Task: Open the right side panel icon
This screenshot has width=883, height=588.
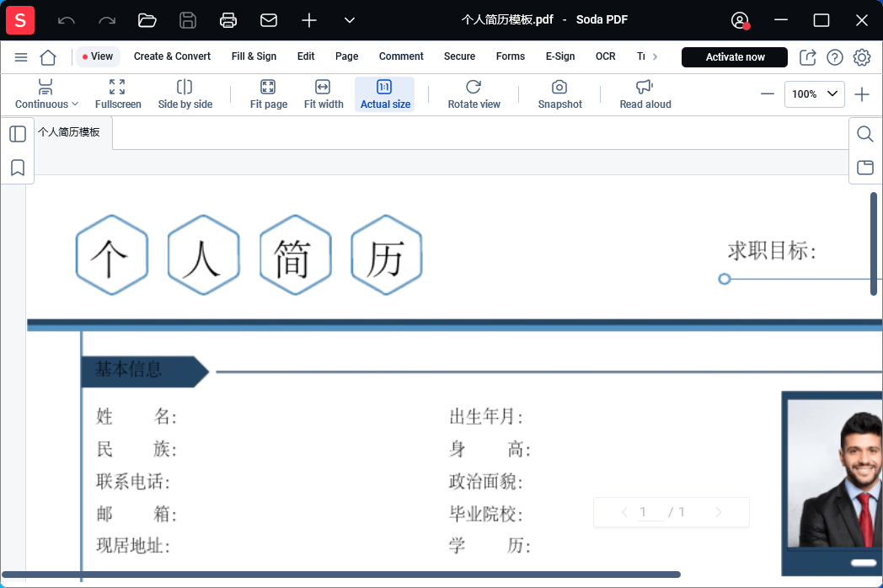Action: tap(865, 168)
